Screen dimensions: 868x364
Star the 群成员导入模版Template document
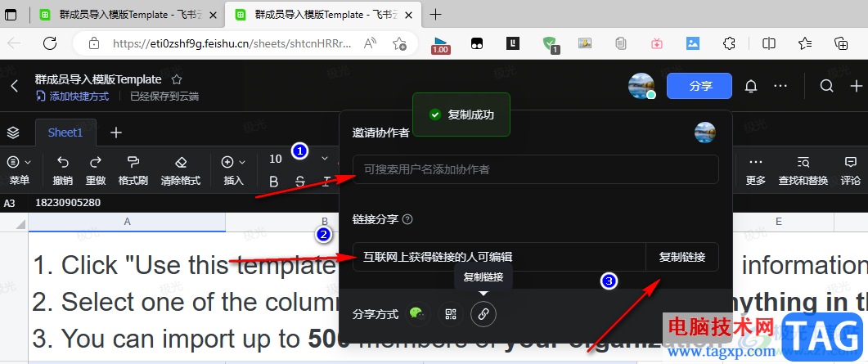[176, 79]
